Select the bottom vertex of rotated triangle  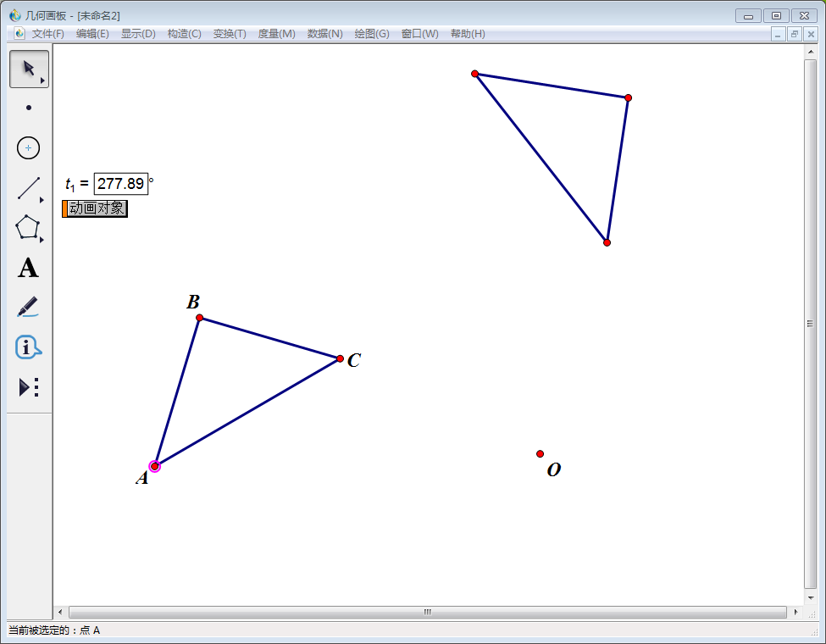tap(607, 243)
